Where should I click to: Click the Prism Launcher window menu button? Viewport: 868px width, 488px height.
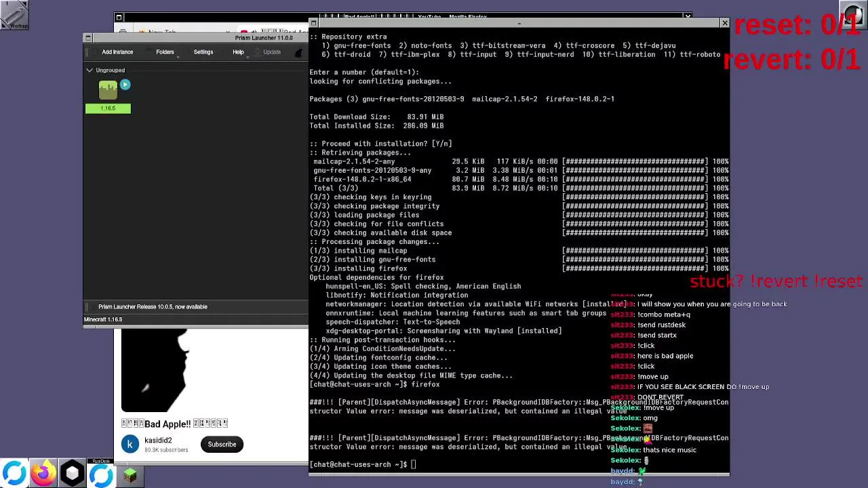[x=87, y=38]
